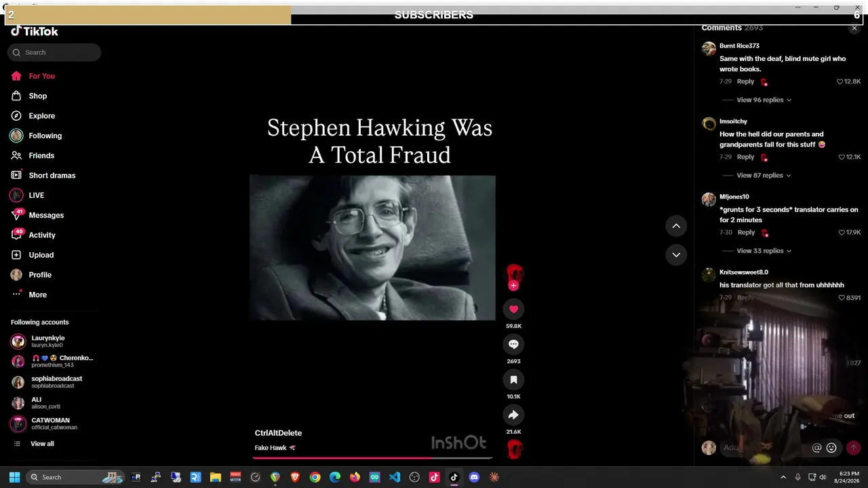The image size is (868, 488).
Task: Go to the next video
Action: [x=676, y=255]
